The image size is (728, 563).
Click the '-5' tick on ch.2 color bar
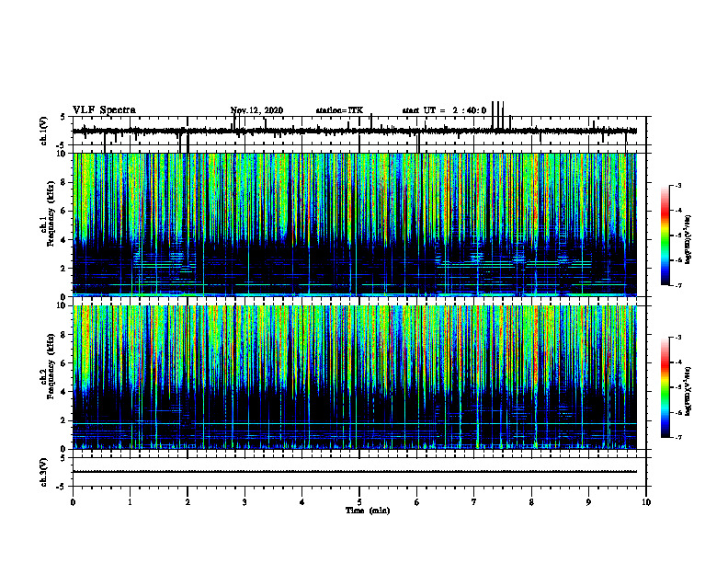tap(678, 387)
